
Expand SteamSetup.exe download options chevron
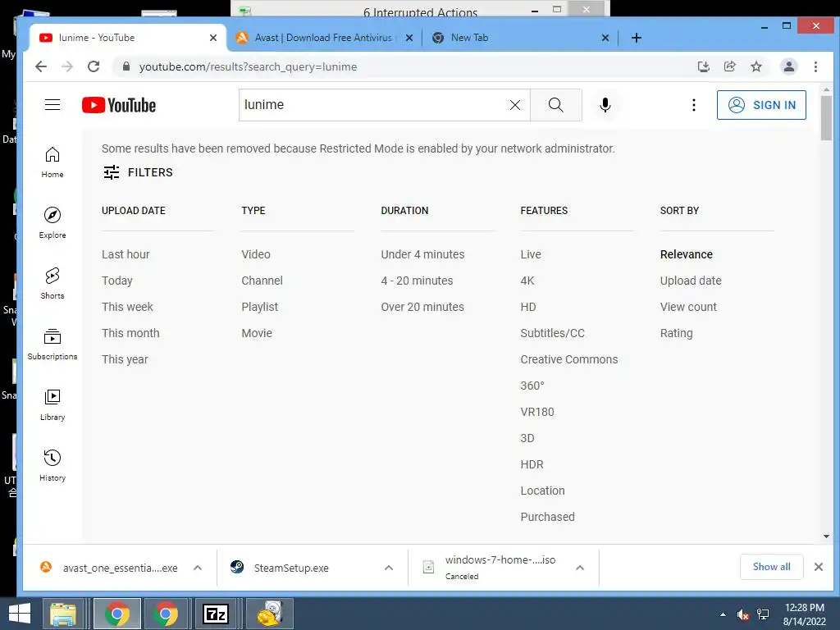pyautogui.click(x=389, y=568)
